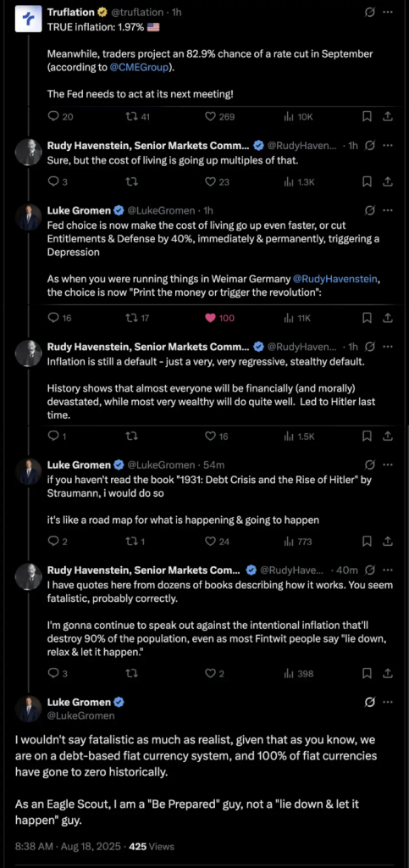The image size is (409, 868).
Task: Open more options on Truflation's tweet
Action: coord(388,12)
